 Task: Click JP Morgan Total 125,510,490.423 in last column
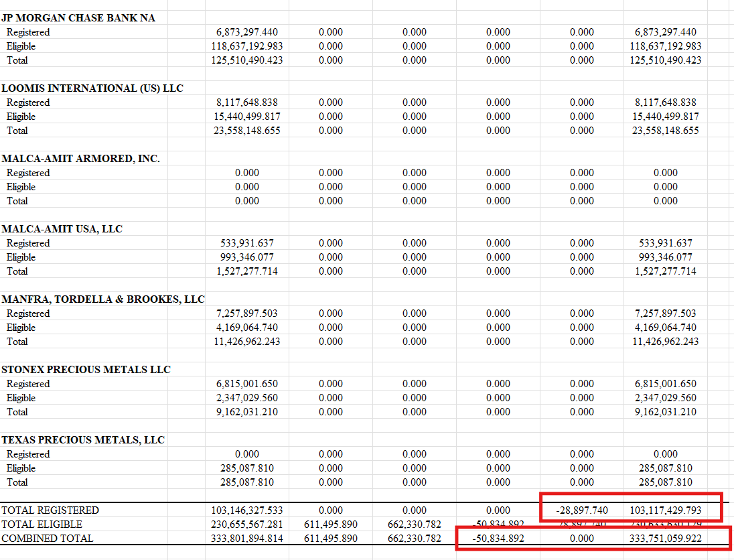(666, 60)
